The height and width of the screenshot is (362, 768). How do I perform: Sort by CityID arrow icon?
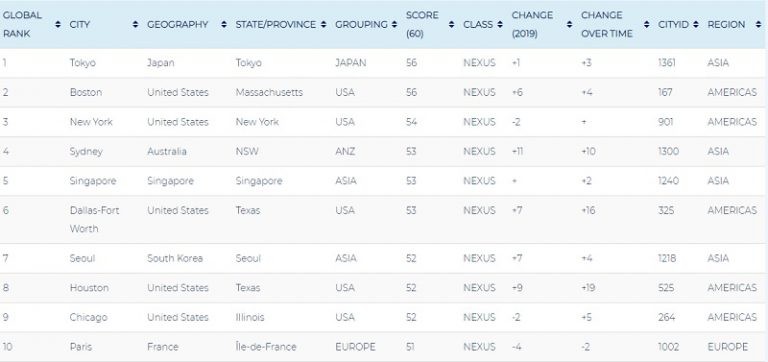pos(696,24)
